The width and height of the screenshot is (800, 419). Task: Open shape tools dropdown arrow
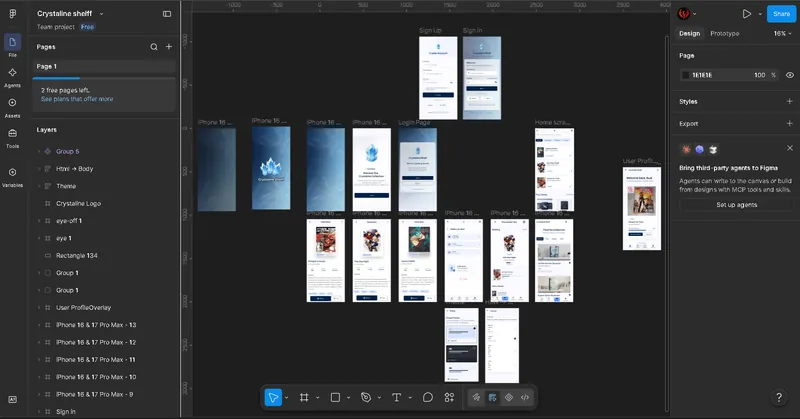click(x=348, y=398)
